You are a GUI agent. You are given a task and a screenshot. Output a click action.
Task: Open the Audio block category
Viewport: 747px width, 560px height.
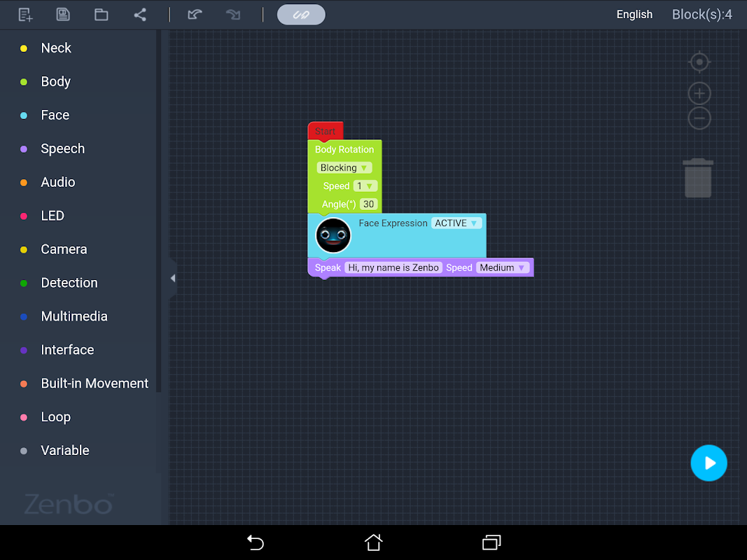[57, 183]
